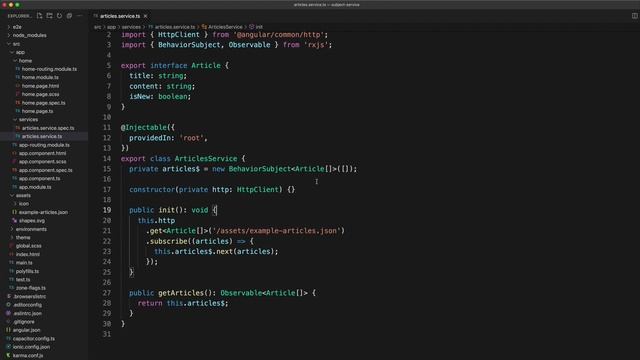Collapse the home folder
640x360 pixels.
coord(25,60)
